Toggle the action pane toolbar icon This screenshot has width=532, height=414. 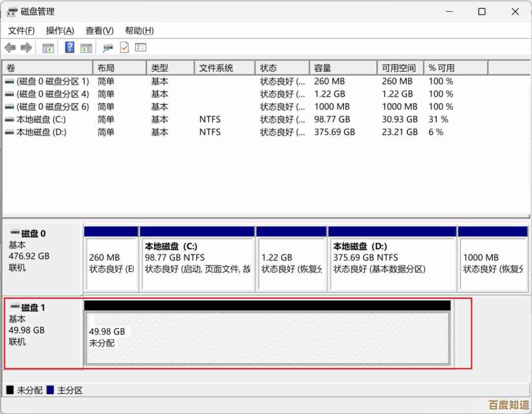click(86, 48)
